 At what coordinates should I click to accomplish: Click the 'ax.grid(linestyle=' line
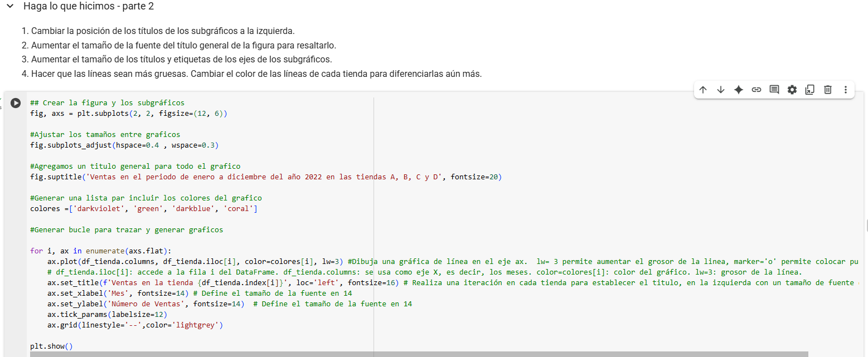pyautogui.click(x=135, y=325)
